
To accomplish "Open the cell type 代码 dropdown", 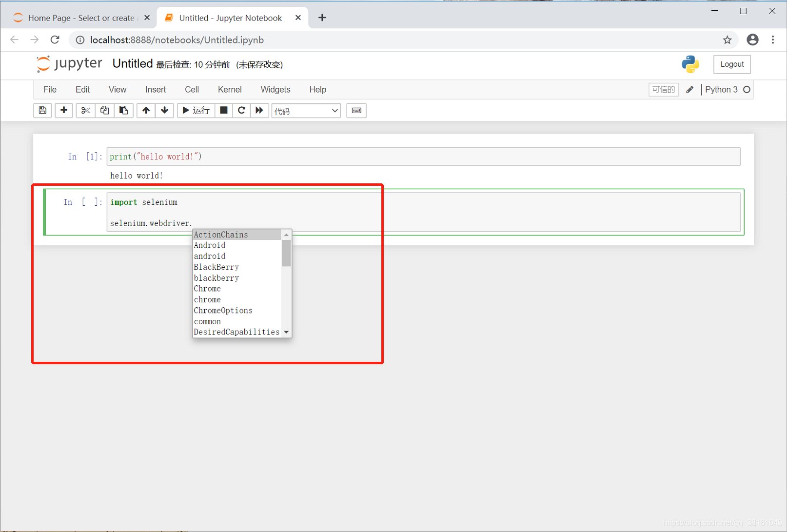I will click(306, 111).
